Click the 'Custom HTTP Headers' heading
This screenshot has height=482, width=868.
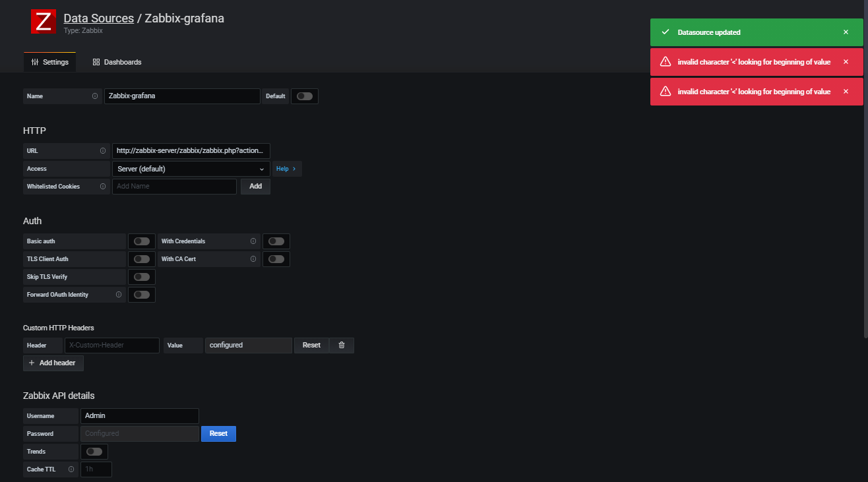tap(59, 328)
